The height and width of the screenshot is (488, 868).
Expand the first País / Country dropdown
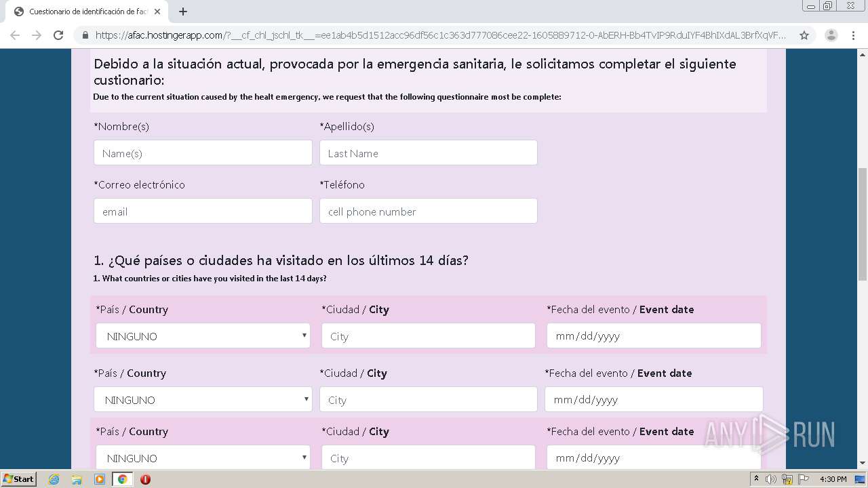[x=203, y=336]
